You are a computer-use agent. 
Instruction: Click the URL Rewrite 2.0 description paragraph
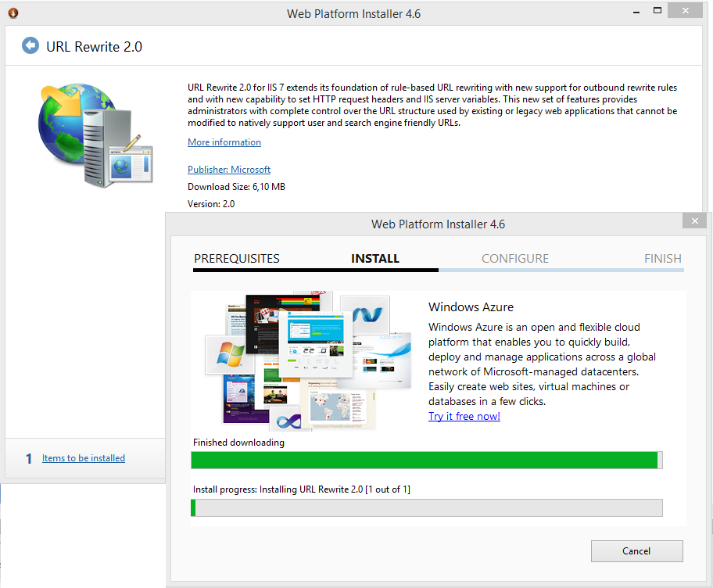point(432,105)
